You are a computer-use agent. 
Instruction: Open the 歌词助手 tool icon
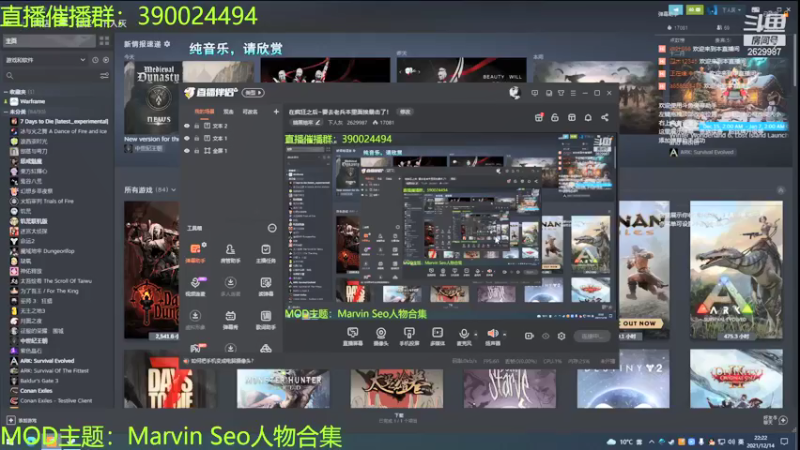coord(265,319)
